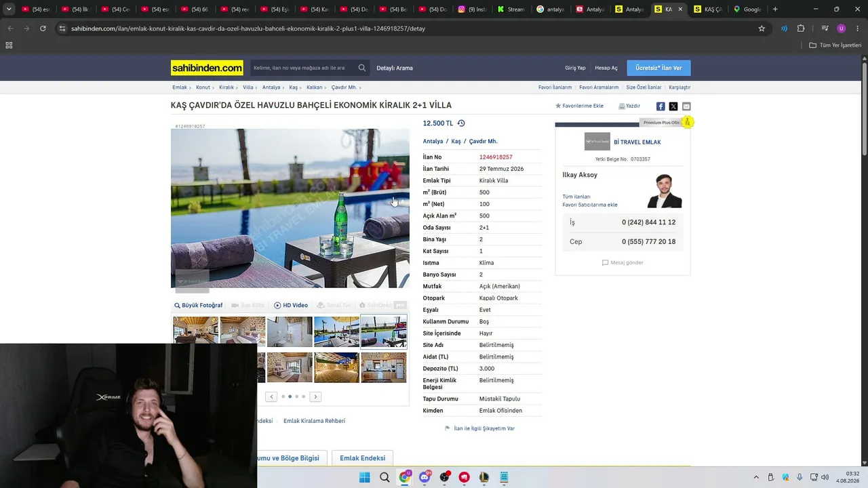Screen dimensions: 868x488
Task: Select HD Video view
Action: (x=291, y=306)
